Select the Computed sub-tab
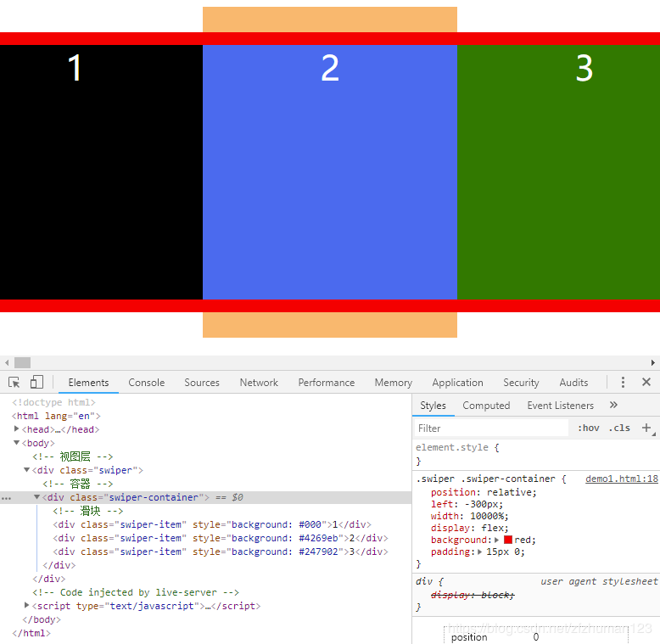The height and width of the screenshot is (644, 660). (486, 406)
